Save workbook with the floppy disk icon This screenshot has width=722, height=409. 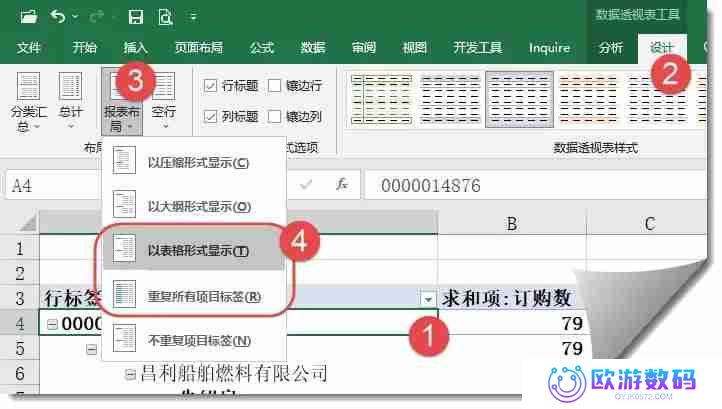pos(135,18)
